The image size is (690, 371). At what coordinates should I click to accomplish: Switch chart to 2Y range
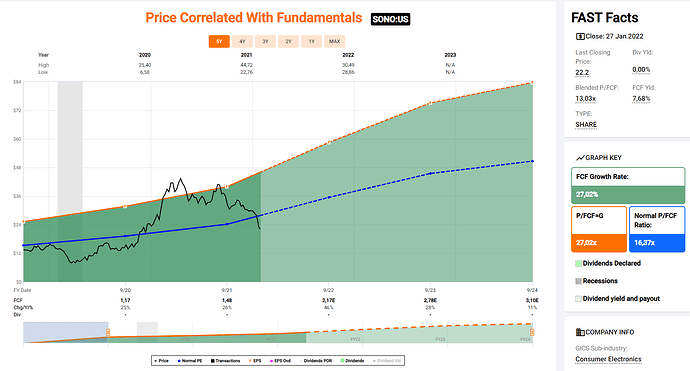coord(288,41)
